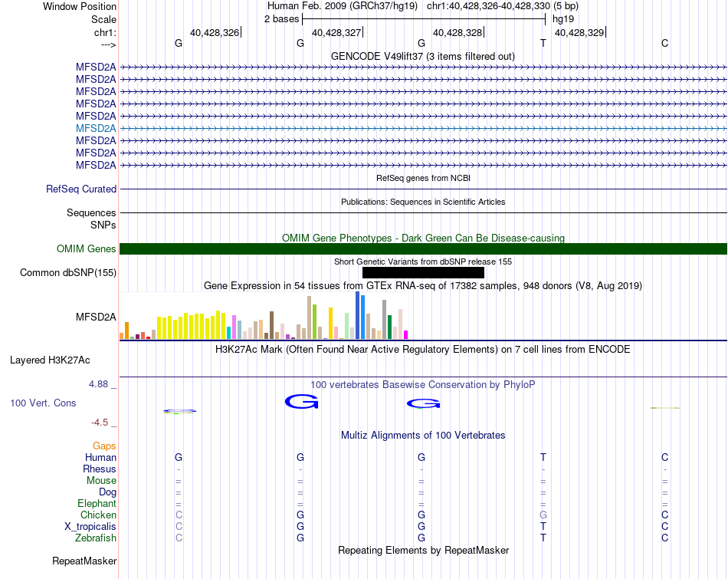
Task: Click the Window Position label
Action: (80, 6)
